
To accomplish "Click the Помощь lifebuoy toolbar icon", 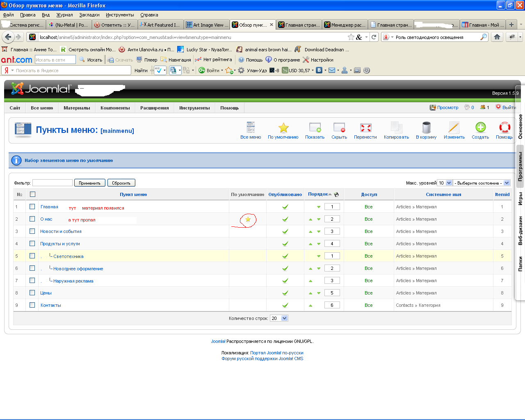I will click(504, 128).
